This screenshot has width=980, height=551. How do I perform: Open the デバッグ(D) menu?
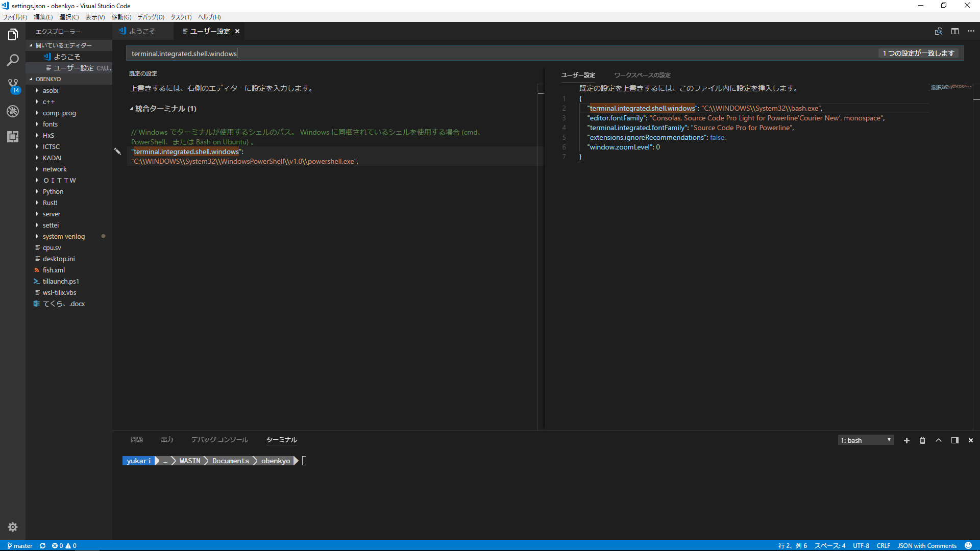point(151,17)
